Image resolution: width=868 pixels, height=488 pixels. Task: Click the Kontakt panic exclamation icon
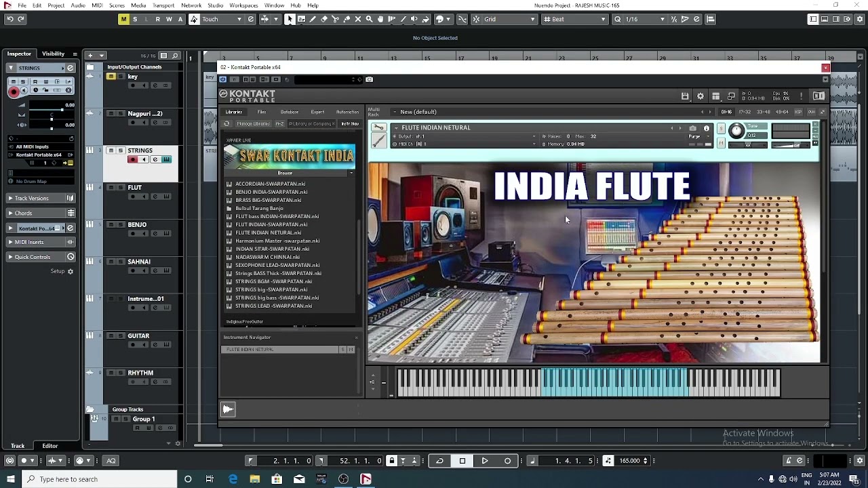pyautogui.click(x=801, y=96)
